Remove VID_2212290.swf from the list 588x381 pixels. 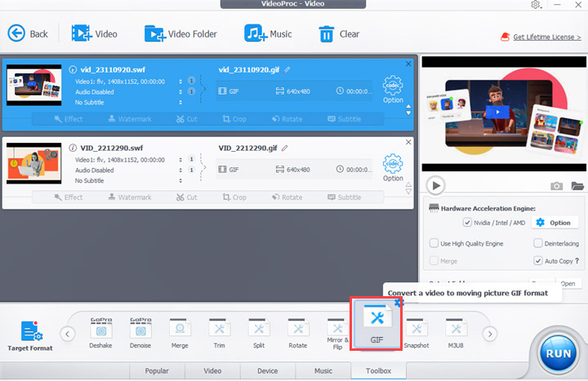(x=408, y=142)
